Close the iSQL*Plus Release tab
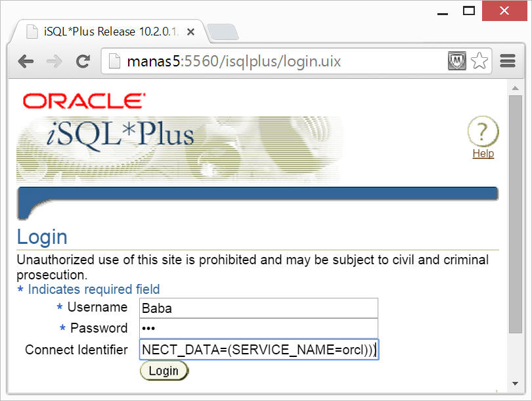Image resolution: width=532 pixels, height=401 pixels. (x=190, y=32)
